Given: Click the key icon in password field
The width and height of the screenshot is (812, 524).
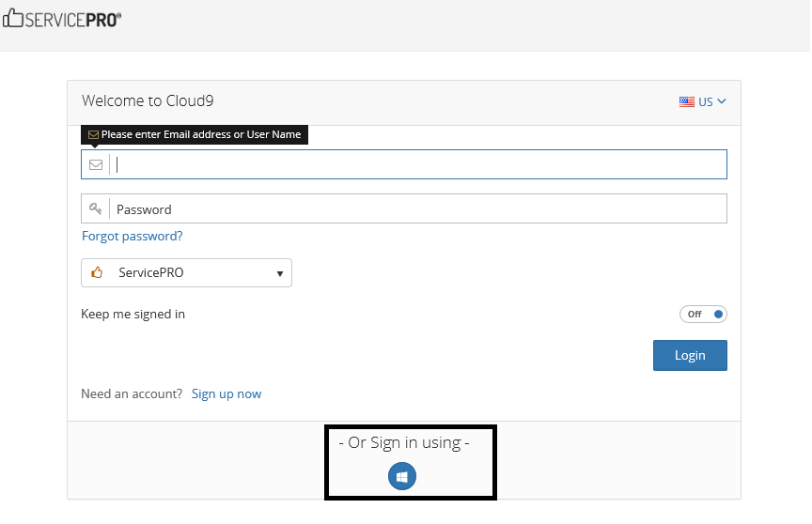Looking at the screenshot, I should coord(96,208).
